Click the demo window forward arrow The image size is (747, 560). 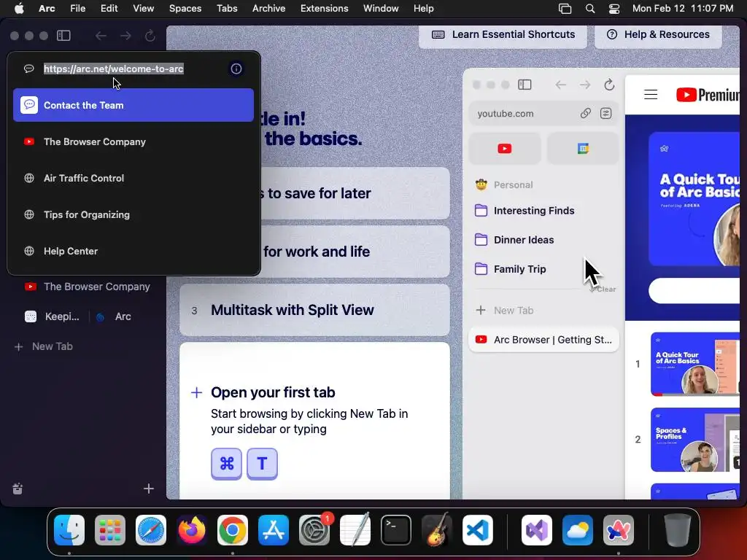[585, 85]
